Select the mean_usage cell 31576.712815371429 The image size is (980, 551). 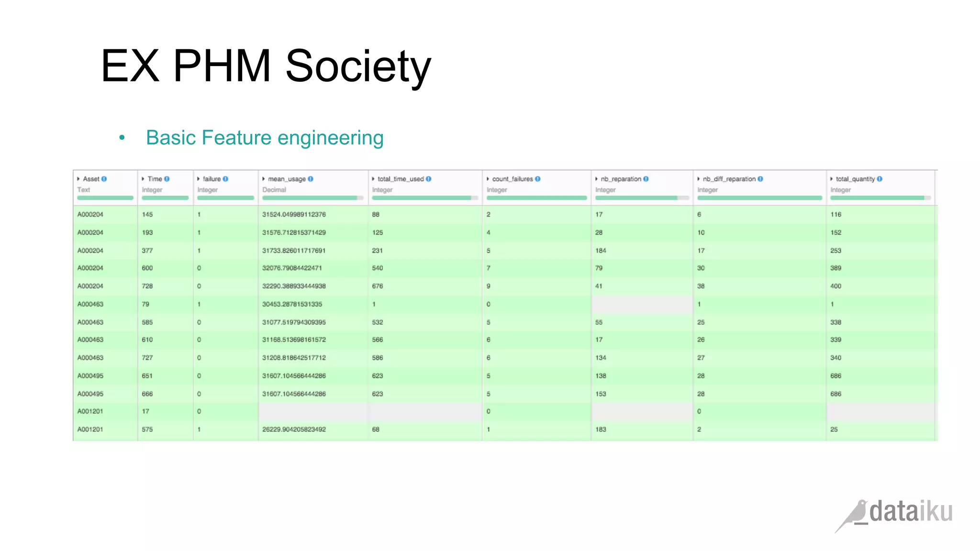pos(313,232)
